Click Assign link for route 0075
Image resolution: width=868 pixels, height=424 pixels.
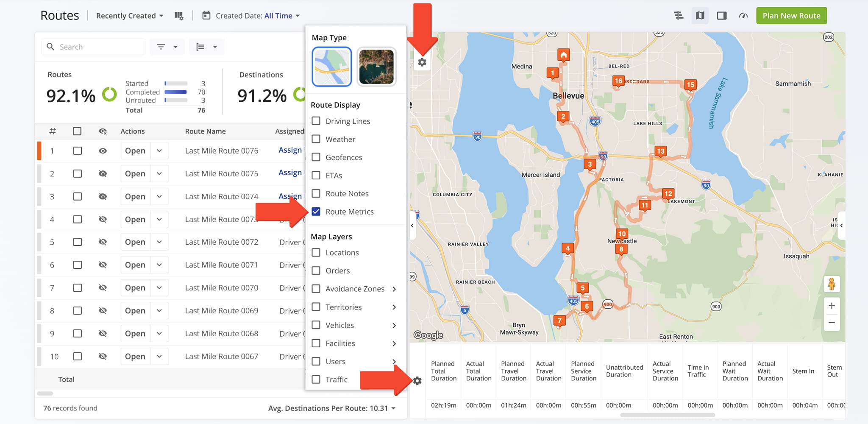click(290, 173)
